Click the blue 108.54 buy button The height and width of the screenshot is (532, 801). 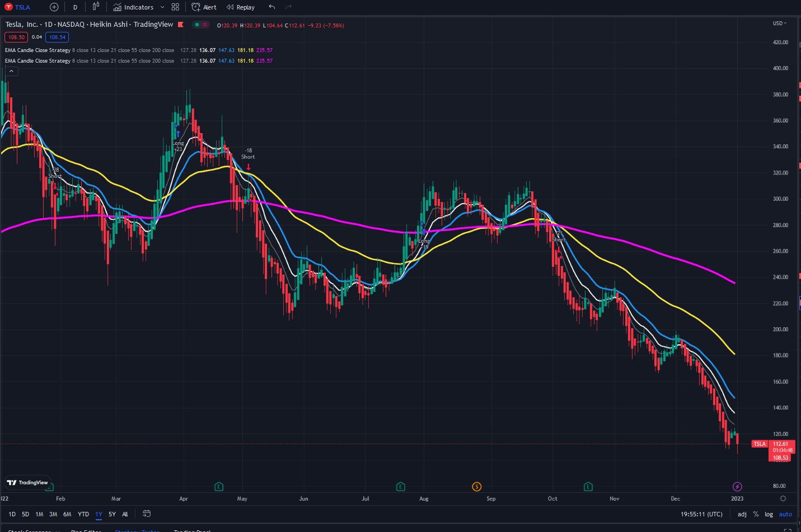(57, 37)
